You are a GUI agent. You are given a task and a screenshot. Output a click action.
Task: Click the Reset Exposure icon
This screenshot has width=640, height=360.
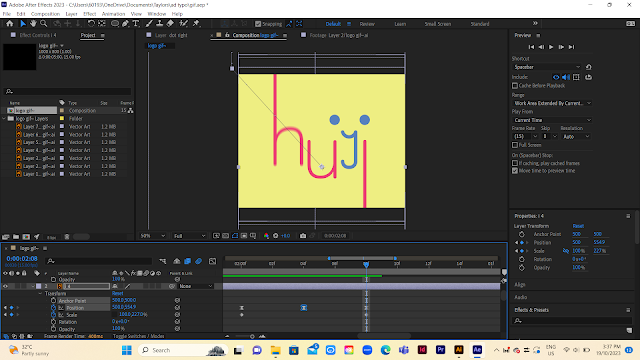click(276, 236)
